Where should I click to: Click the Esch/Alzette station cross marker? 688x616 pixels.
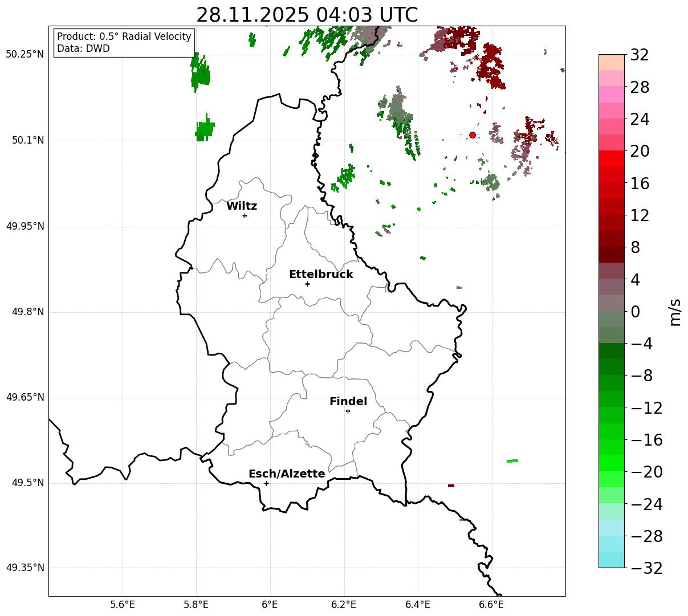pos(266,483)
